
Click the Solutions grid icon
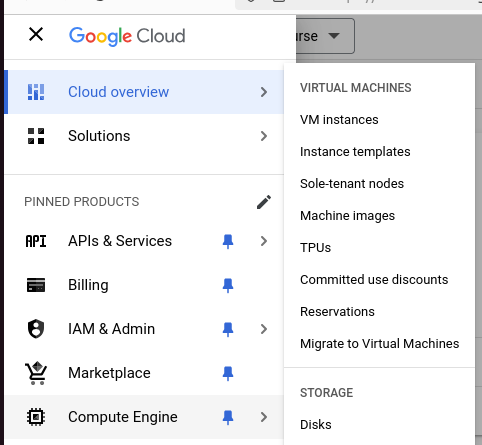click(36, 136)
